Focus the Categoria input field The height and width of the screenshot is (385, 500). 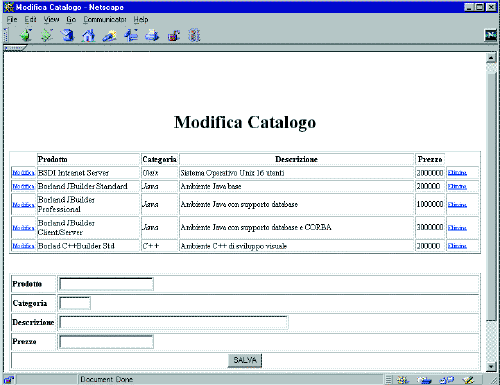(x=75, y=303)
